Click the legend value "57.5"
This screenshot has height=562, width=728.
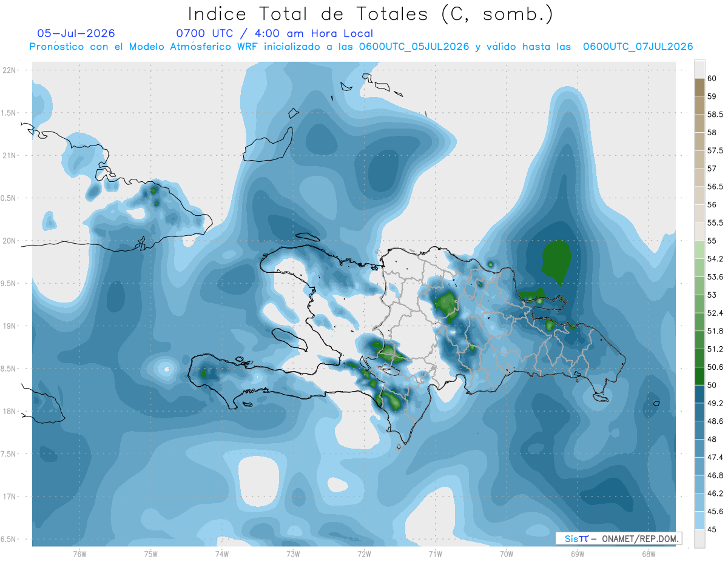pyautogui.click(x=715, y=150)
